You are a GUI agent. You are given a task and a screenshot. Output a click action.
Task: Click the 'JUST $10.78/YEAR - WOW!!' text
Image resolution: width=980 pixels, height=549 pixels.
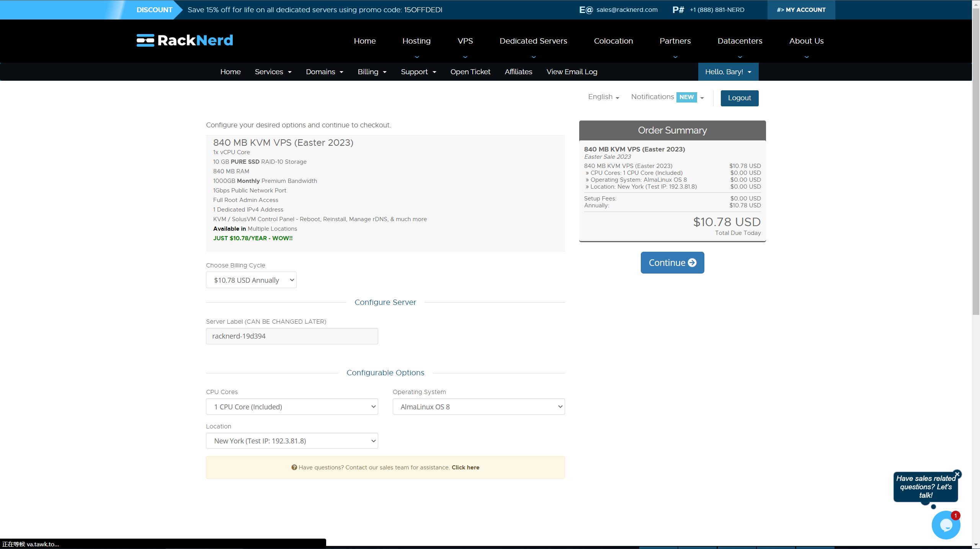253,238
